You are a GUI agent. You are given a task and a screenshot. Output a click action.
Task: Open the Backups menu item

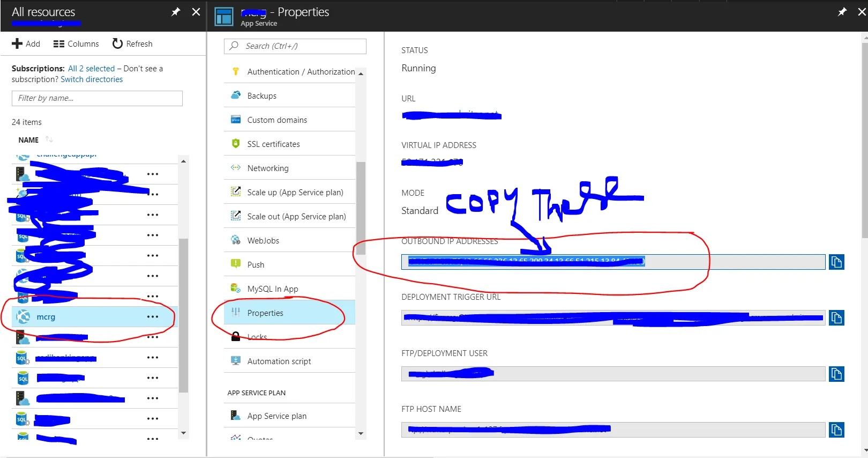289,95
